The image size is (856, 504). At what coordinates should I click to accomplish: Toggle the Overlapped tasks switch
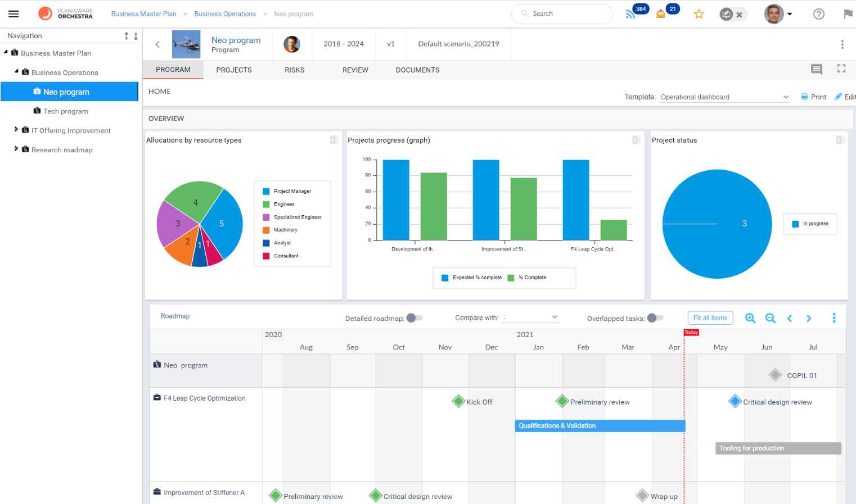point(655,318)
